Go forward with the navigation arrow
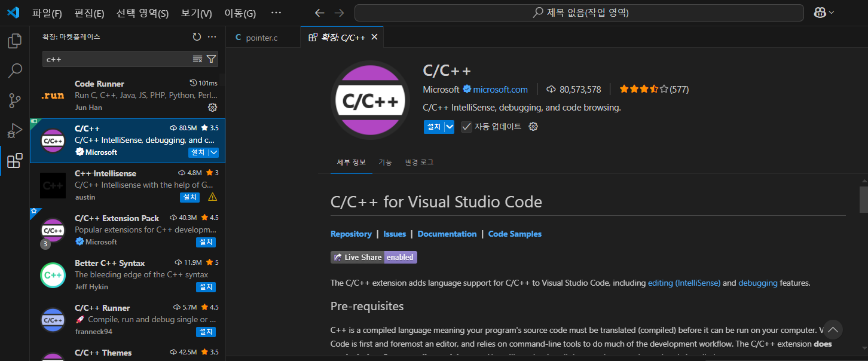868x361 pixels. (x=340, y=13)
